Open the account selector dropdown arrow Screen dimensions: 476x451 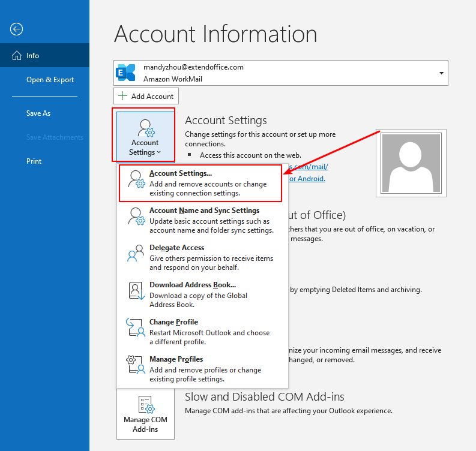tap(441, 73)
